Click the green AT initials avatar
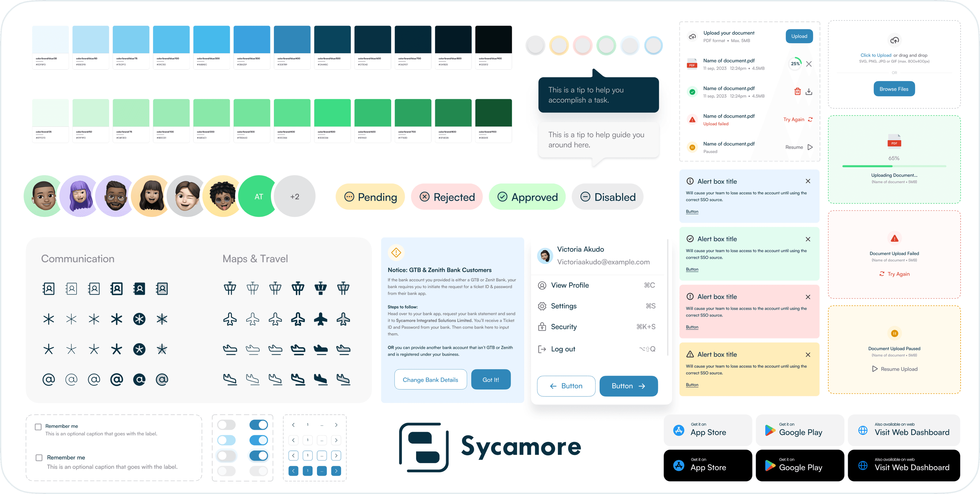 coord(259,196)
